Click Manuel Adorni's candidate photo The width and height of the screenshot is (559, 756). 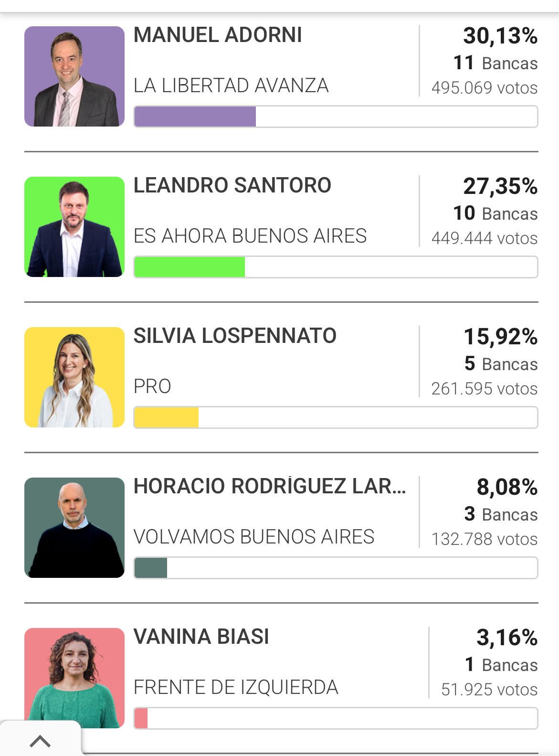click(x=74, y=76)
